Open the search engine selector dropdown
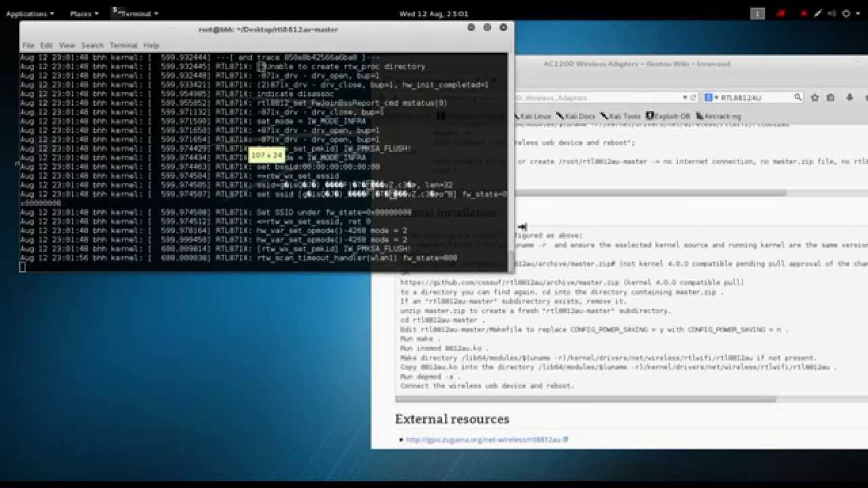This screenshot has height=488, width=868. (x=712, y=98)
